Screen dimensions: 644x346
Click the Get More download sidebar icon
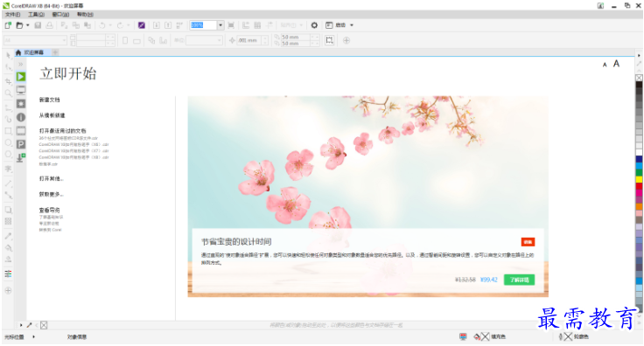pos(21,158)
